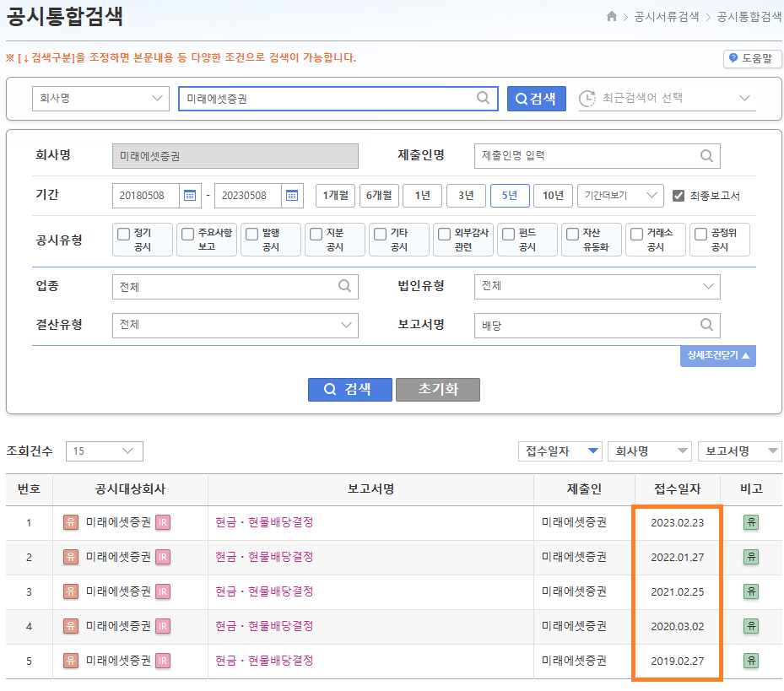The image size is (784, 691).
Task: Sort results by 보고서명
Action: click(x=740, y=451)
